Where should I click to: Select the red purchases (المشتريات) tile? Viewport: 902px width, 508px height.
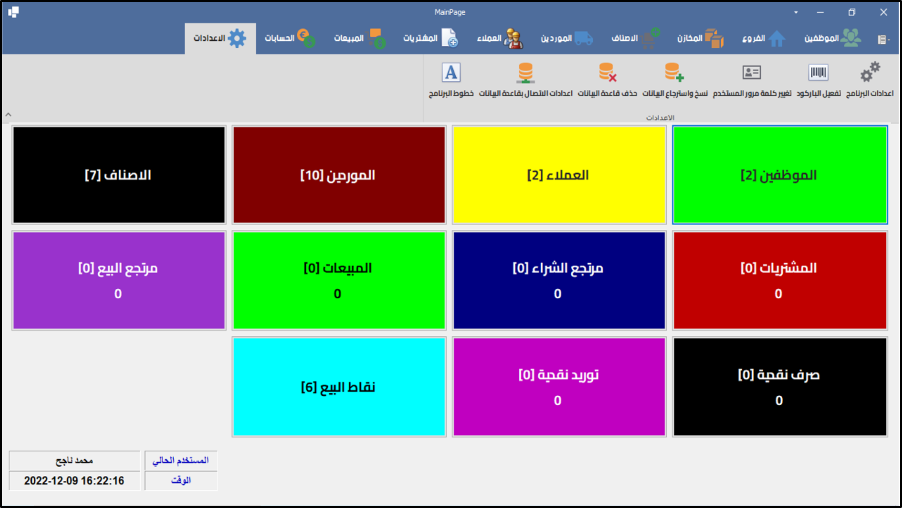(779, 281)
